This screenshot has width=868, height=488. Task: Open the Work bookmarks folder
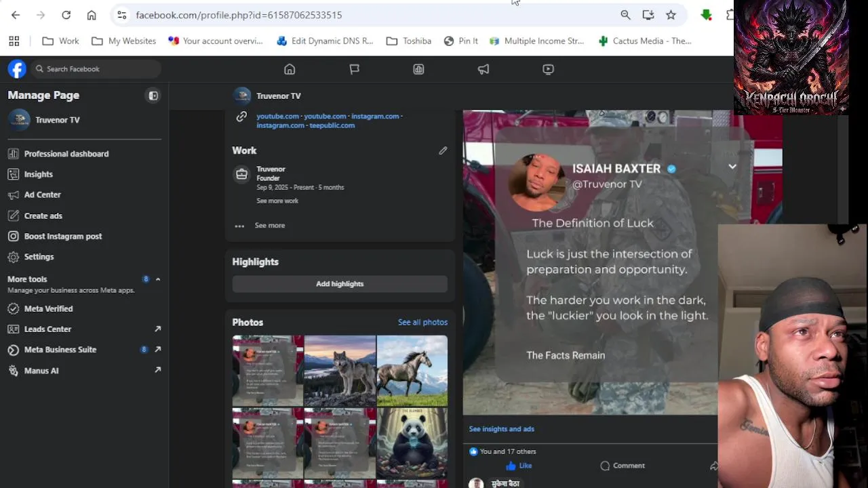pos(60,41)
